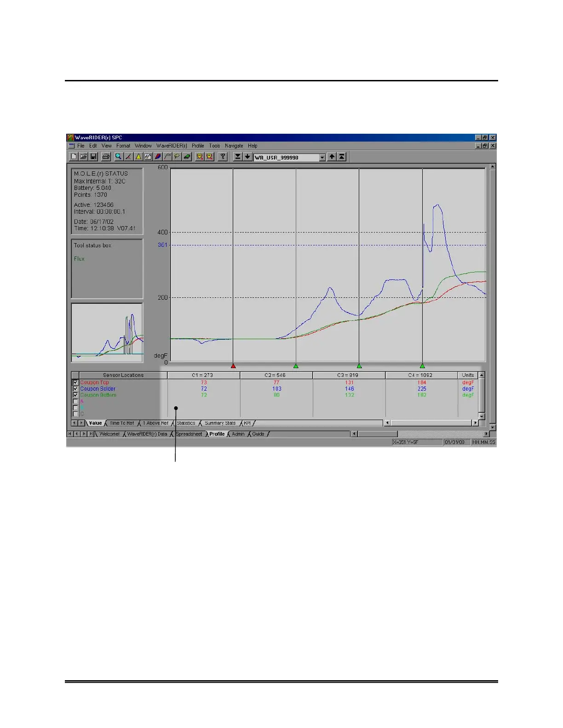Click the red X-cursor marker at C1
This screenshot has width=563, height=728.
tap(233, 366)
